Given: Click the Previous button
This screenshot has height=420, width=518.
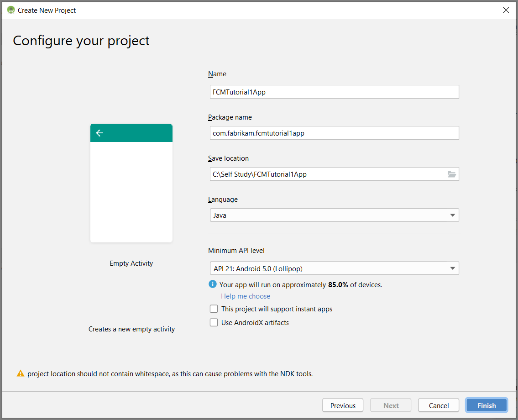Looking at the screenshot, I should pos(343,405).
